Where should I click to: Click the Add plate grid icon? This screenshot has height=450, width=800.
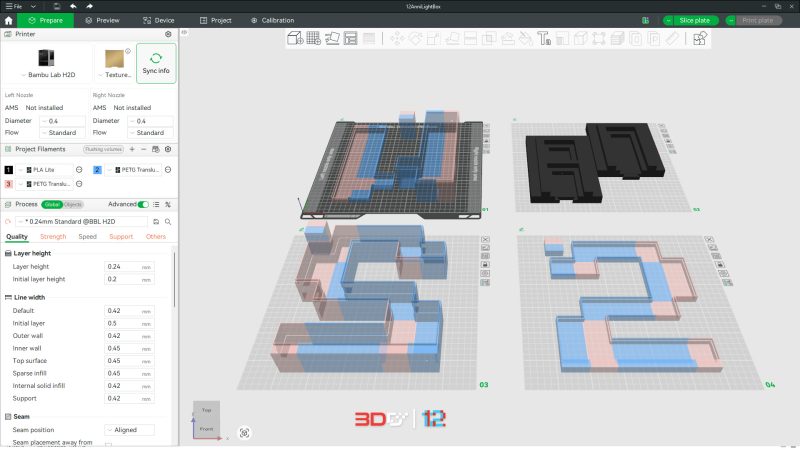click(x=313, y=39)
